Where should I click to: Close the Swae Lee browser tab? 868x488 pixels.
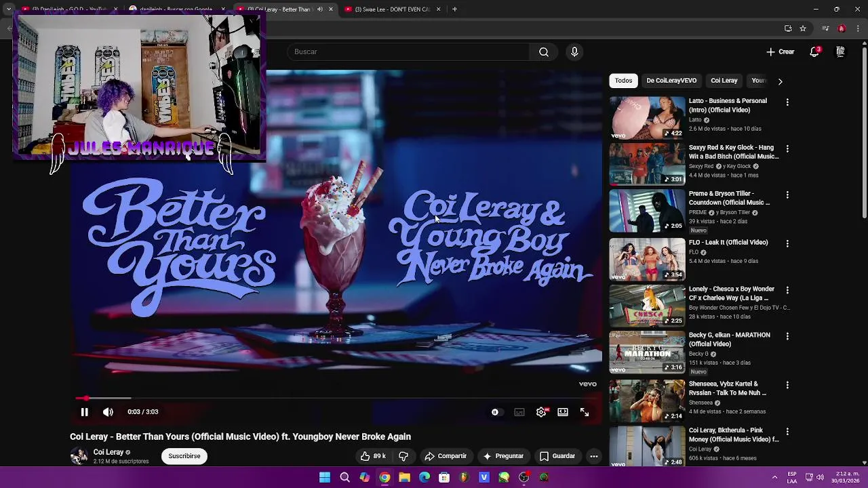[438, 9]
